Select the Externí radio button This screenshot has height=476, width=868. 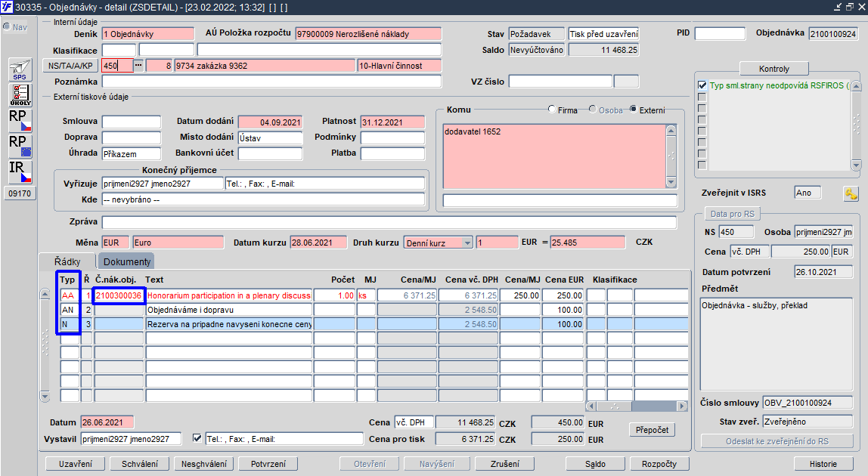point(634,109)
